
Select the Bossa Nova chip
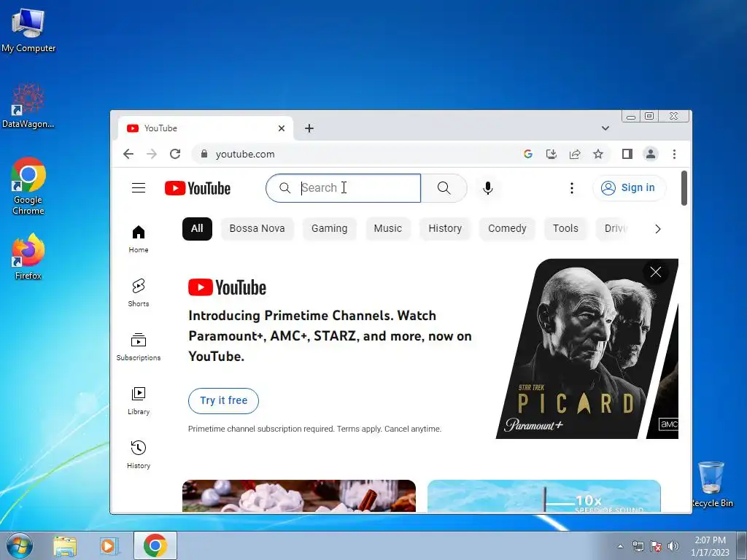pyautogui.click(x=258, y=228)
